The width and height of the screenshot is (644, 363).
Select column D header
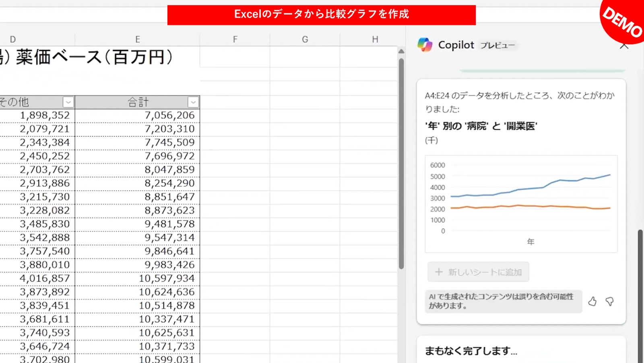point(13,39)
